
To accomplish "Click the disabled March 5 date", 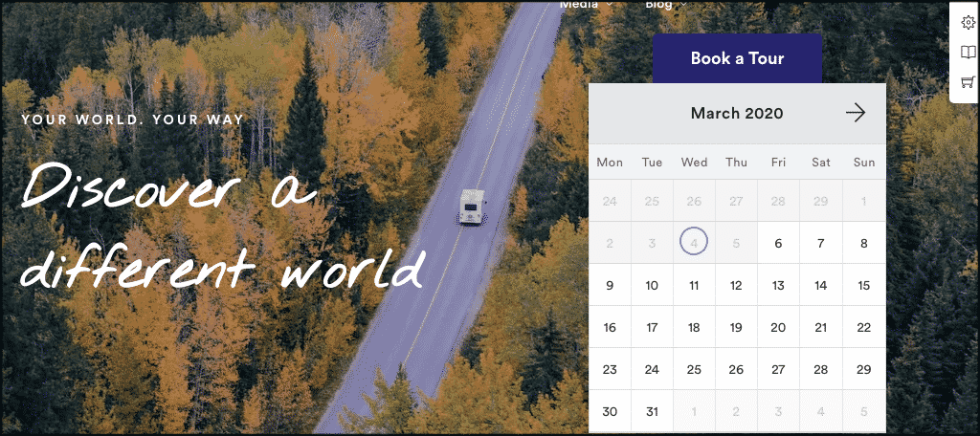I will [x=736, y=243].
